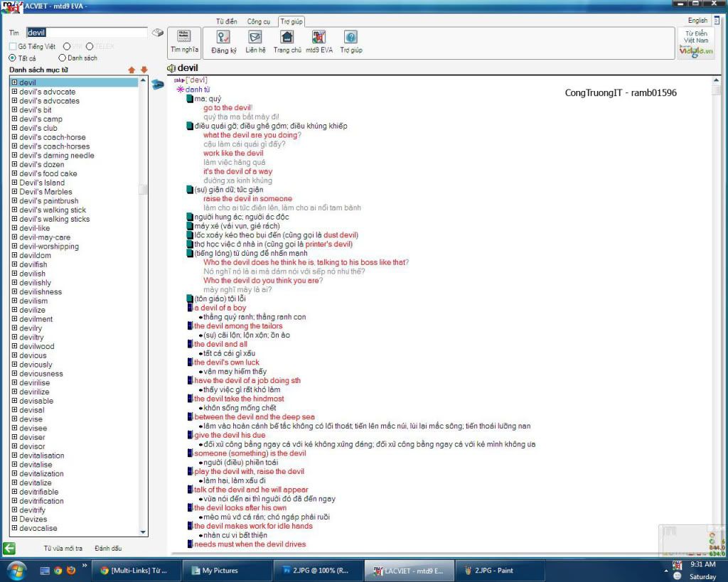This screenshot has width=728, height=582.
Task: Expand the 'devitalize' tree entry
Action: (14, 483)
